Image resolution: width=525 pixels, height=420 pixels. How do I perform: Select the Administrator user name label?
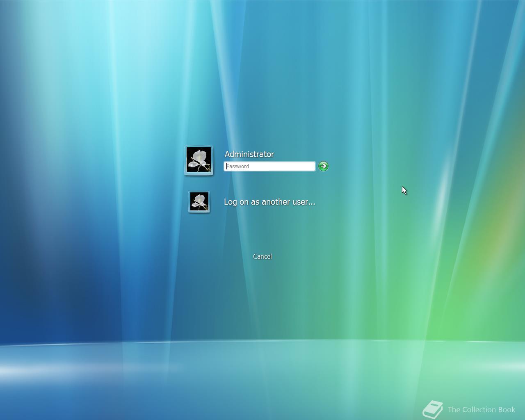[249, 154]
